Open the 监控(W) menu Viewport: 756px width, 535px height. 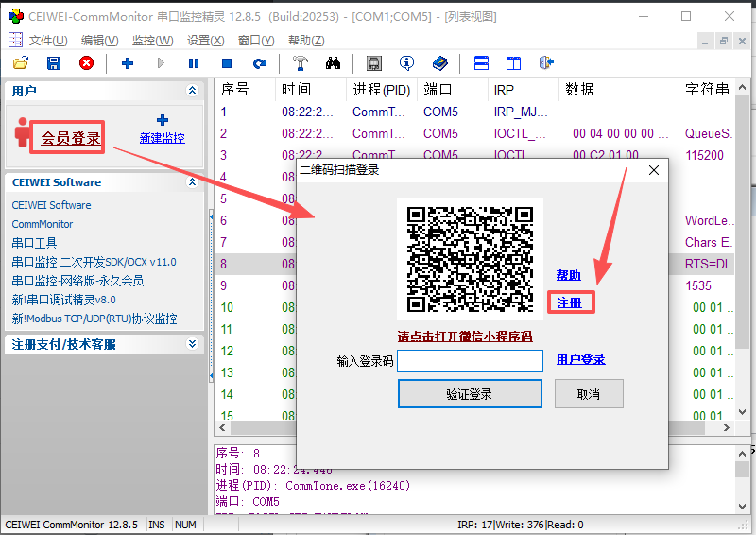152,40
